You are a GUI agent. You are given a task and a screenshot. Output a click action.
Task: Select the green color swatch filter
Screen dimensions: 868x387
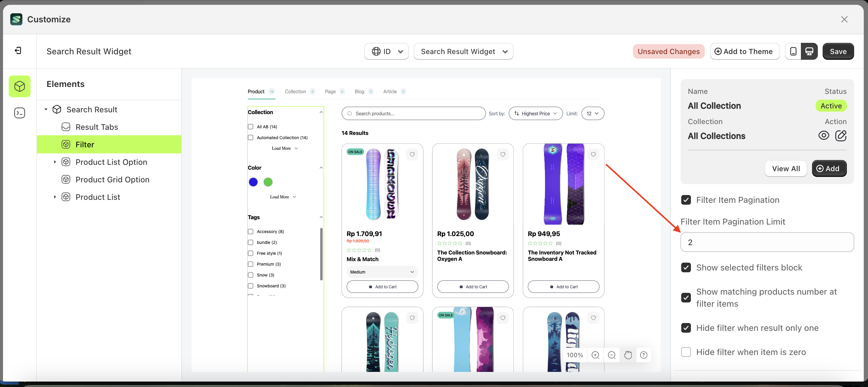[x=268, y=182]
